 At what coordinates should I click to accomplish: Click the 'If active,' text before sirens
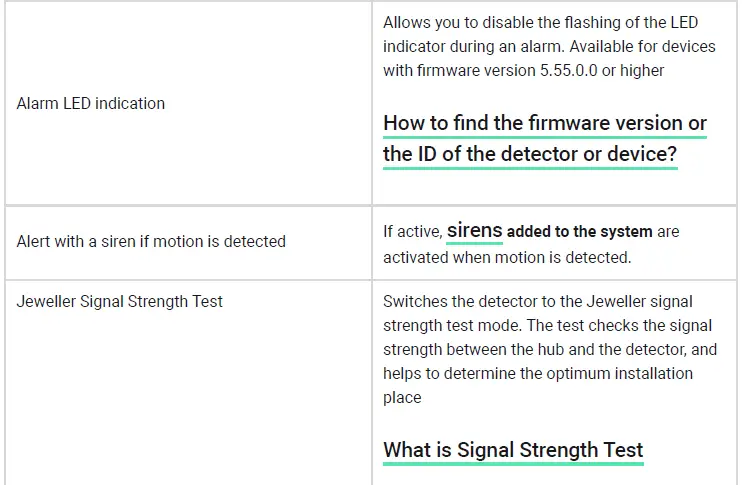pos(412,232)
